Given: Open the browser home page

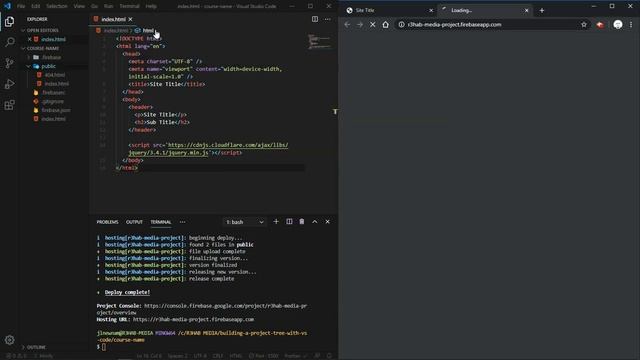Looking at the screenshot, I should click(x=385, y=24).
